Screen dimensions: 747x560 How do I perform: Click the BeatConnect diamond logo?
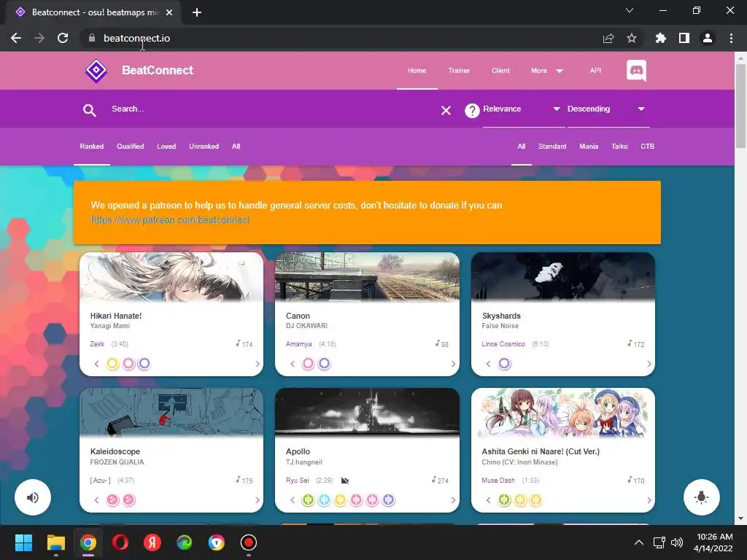(96, 71)
